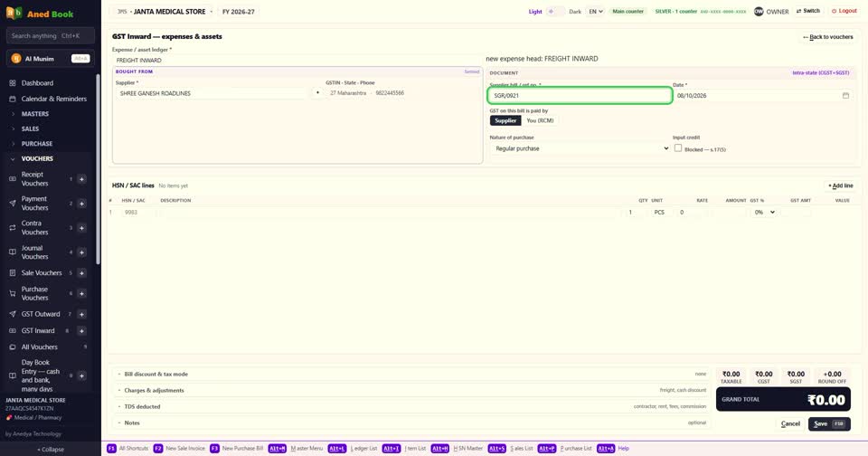Expand Bill discount & tax mode
This screenshot has width=868, height=456.
click(412, 374)
